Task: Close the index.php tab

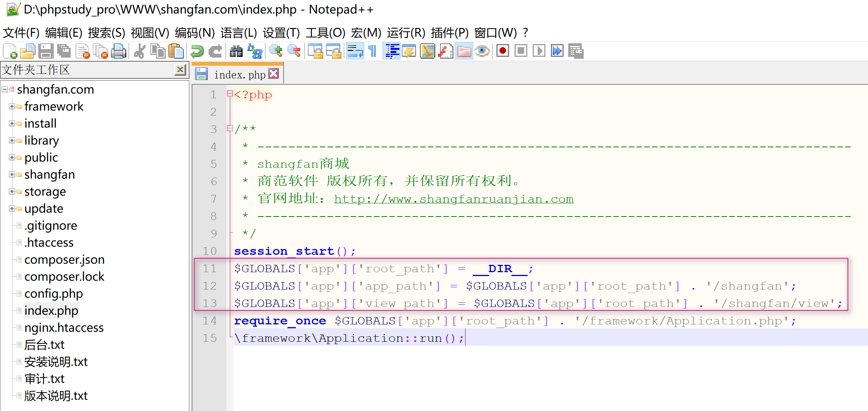Action: (x=273, y=74)
